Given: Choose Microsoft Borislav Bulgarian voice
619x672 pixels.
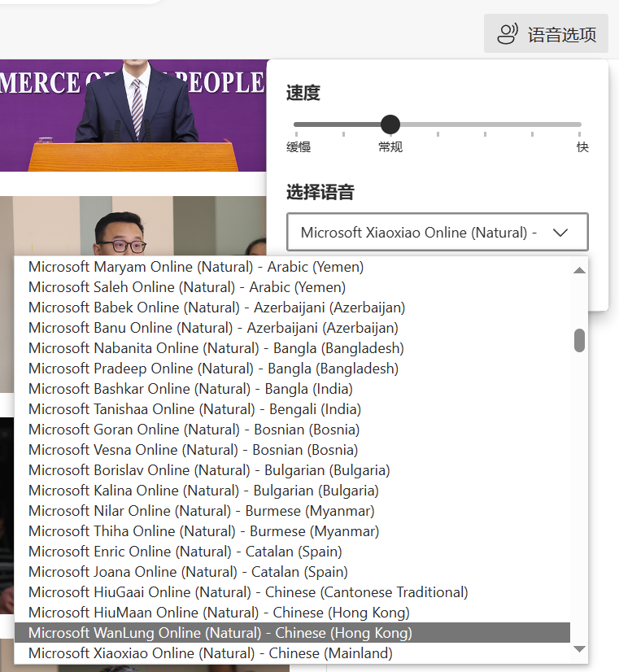Looking at the screenshot, I should 292,470.
